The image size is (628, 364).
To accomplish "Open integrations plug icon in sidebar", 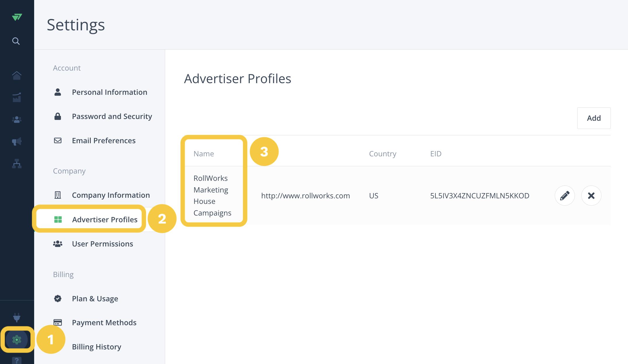I will [x=17, y=317].
